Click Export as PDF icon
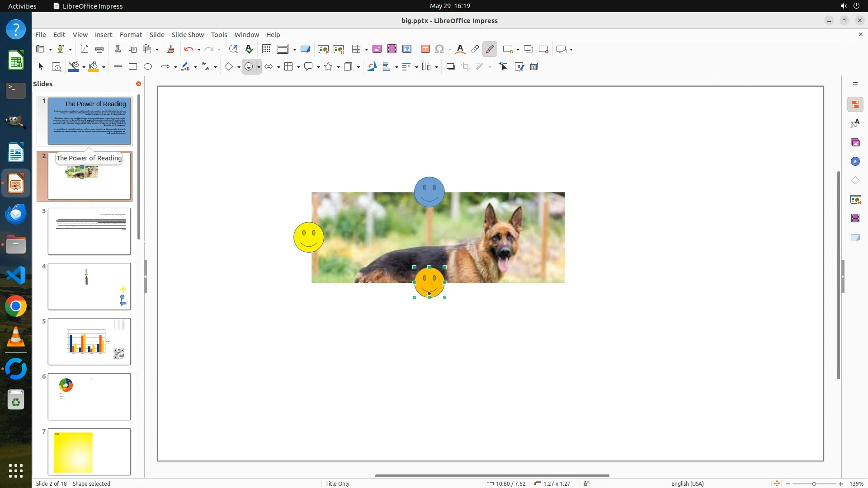 84,49
